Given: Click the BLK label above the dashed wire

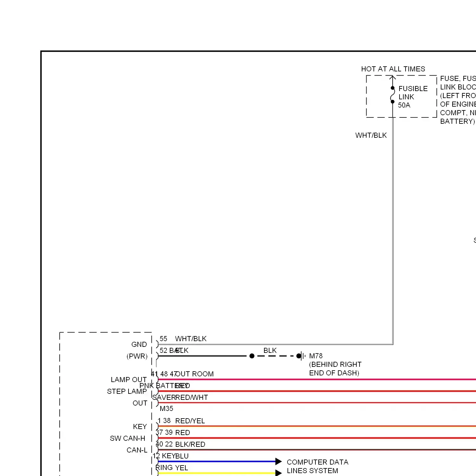Looking at the screenshot, I should [x=270, y=350].
